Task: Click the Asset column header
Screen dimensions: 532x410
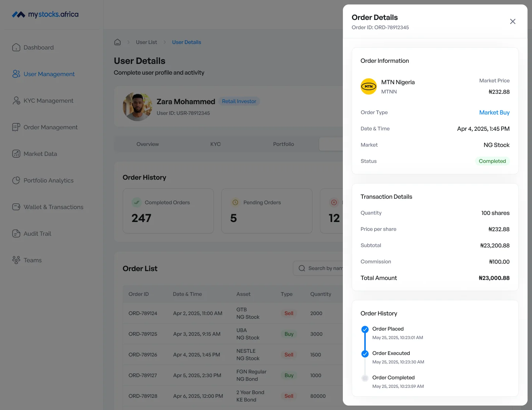Action: click(243, 294)
